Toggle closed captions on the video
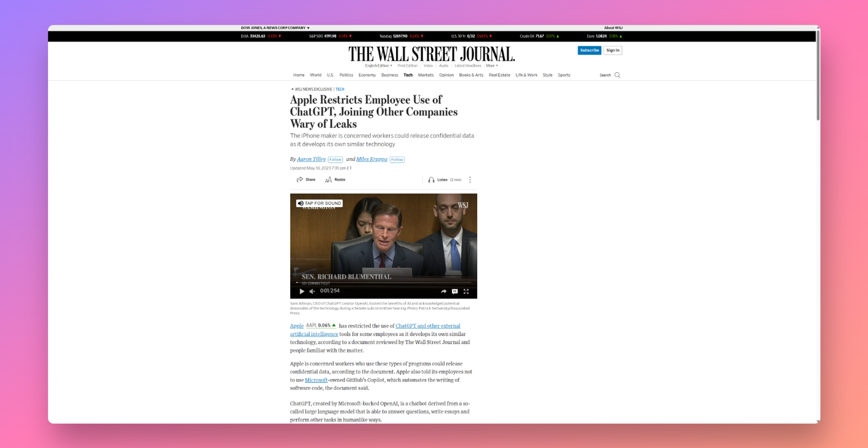Viewport: 868px width, 448px height. click(x=455, y=291)
